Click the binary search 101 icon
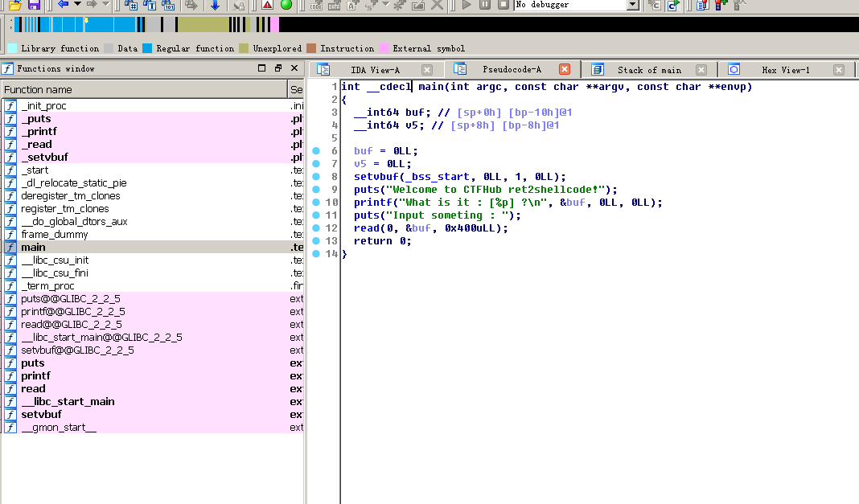 (169, 5)
